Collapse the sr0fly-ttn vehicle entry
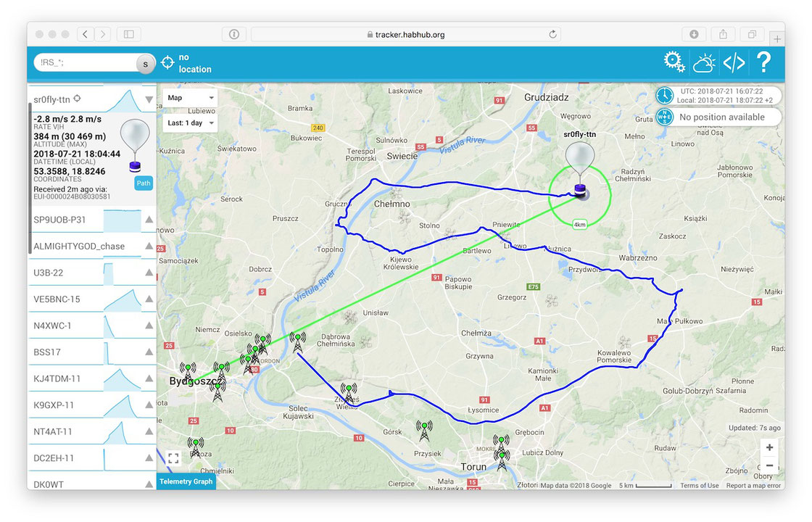Screen dimensions: 812x522 tap(149, 99)
